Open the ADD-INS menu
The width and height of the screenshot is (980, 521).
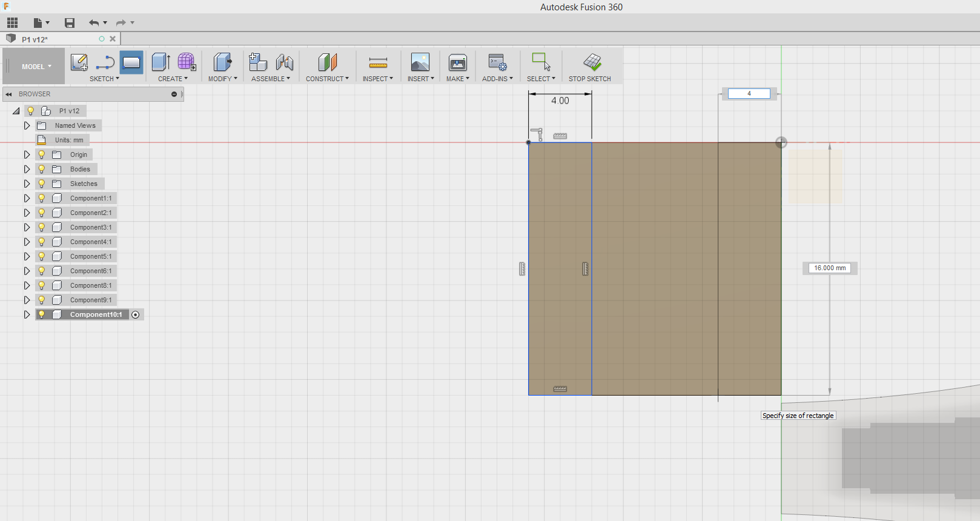click(497, 79)
